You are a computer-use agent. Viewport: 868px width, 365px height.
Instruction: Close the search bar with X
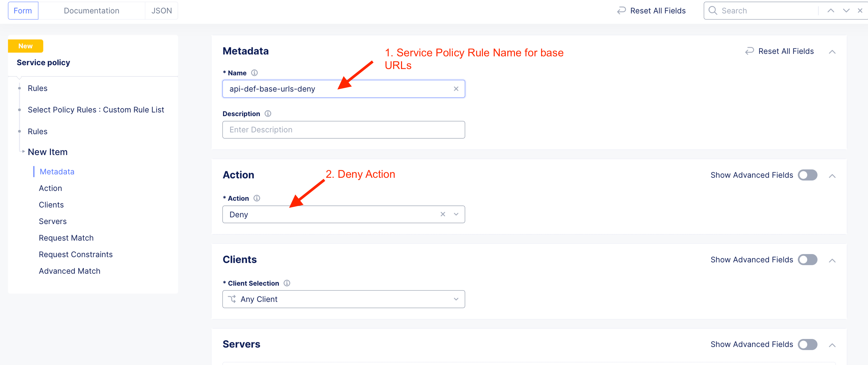click(x=860, y=11)
